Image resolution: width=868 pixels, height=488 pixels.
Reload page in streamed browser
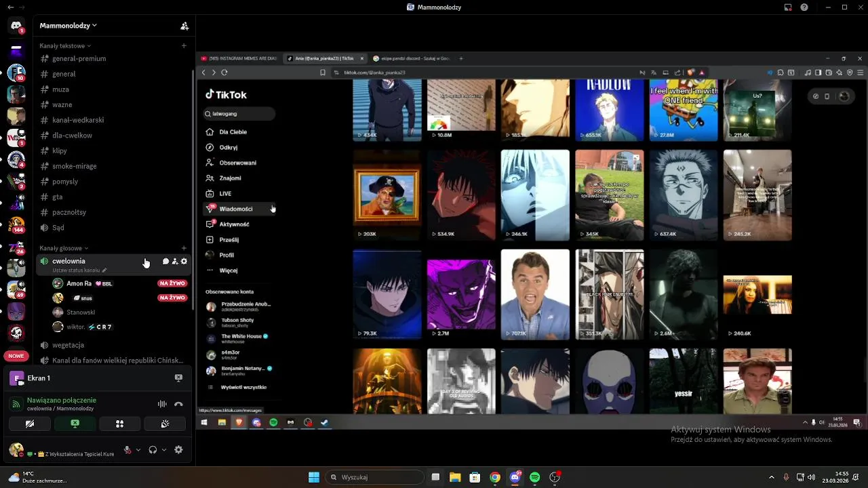tap(224, 73)
